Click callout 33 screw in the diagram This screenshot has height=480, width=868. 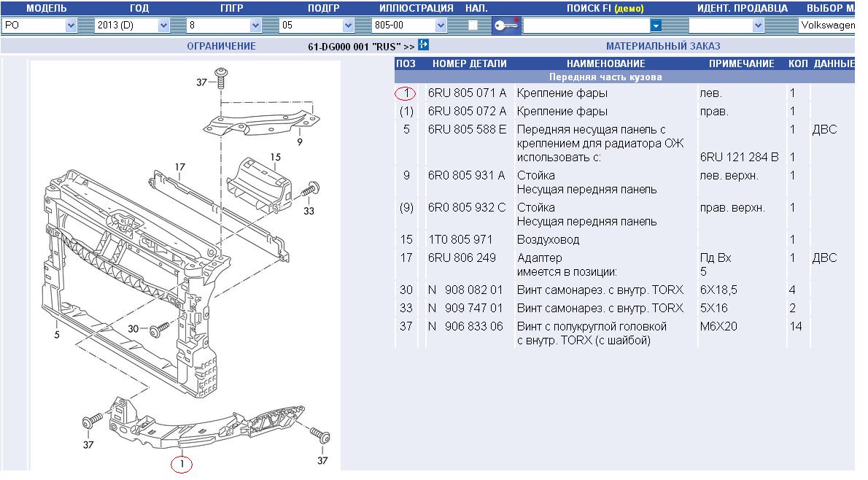tap(309, 212)
